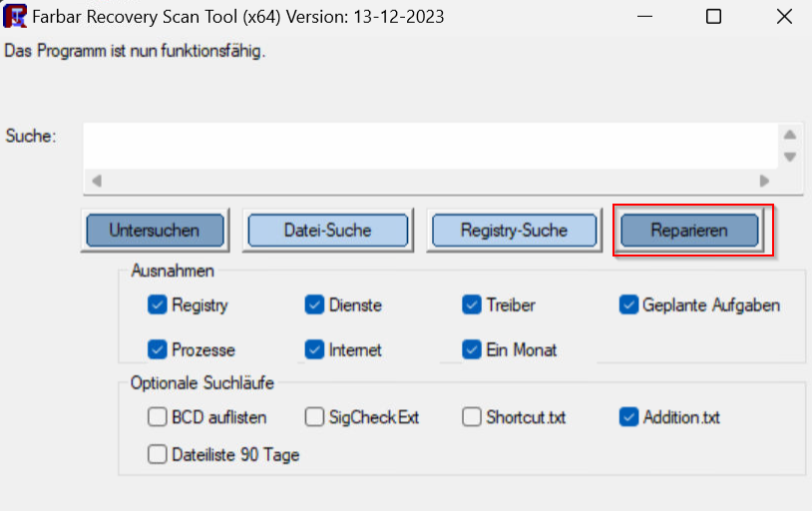Disable the Ein Monat checkbox
812x511 pixels.
pos(471,350)
